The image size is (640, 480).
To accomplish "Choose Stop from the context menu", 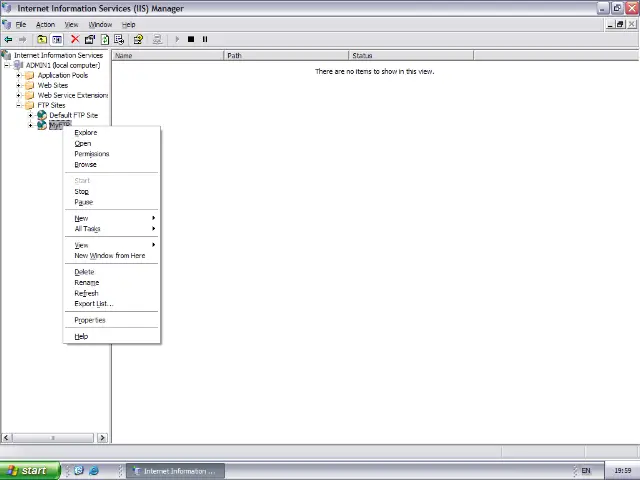I will pos(111,192).
